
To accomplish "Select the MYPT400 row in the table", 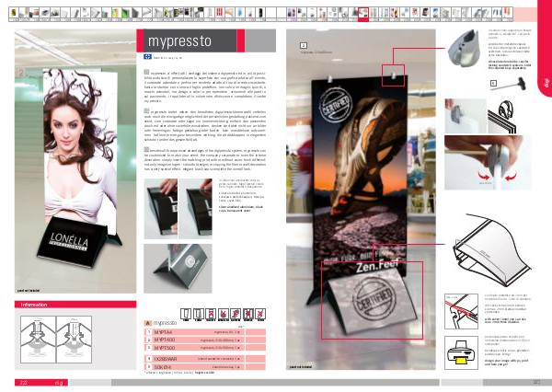I will pos(205,340).
